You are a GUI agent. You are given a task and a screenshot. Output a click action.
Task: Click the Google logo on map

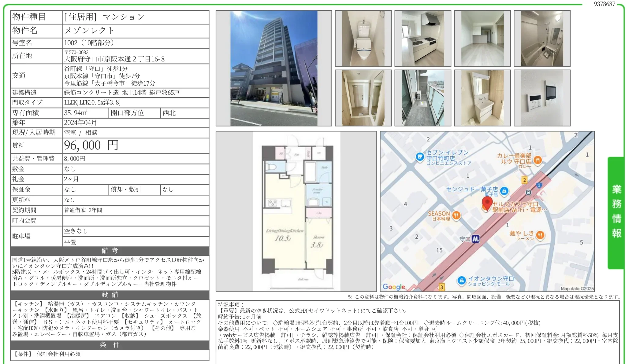(393, 287)
